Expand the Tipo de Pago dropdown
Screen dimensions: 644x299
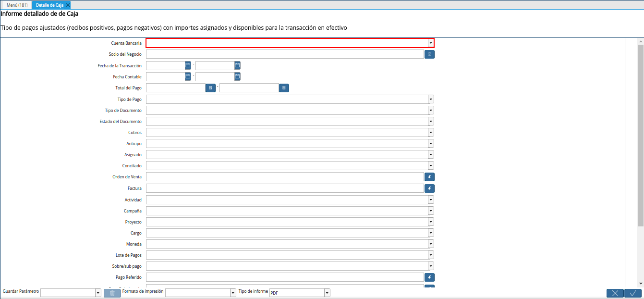click(431, 99)
